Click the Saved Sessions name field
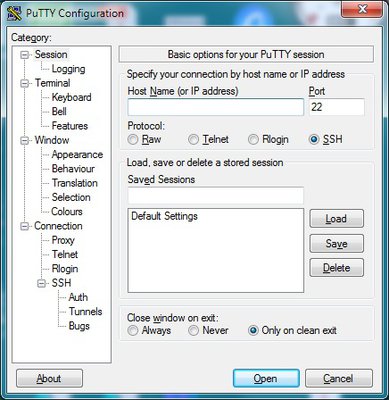This screenshot has width=389, height=400. point(216,196)
